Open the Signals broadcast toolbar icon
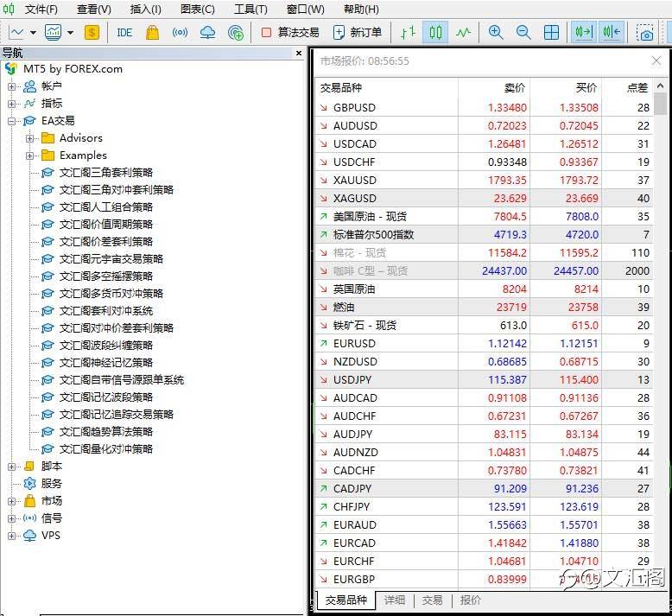 (x=180, y=32)
